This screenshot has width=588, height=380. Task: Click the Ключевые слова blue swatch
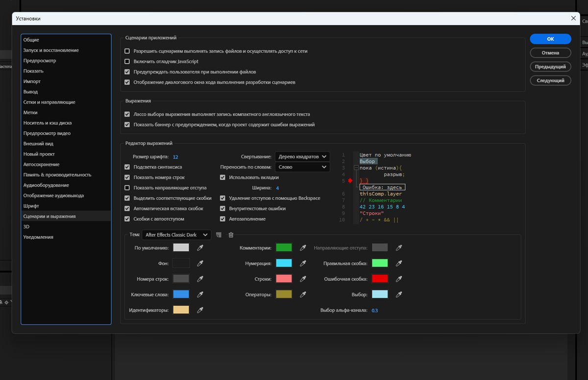pos(181,294)
